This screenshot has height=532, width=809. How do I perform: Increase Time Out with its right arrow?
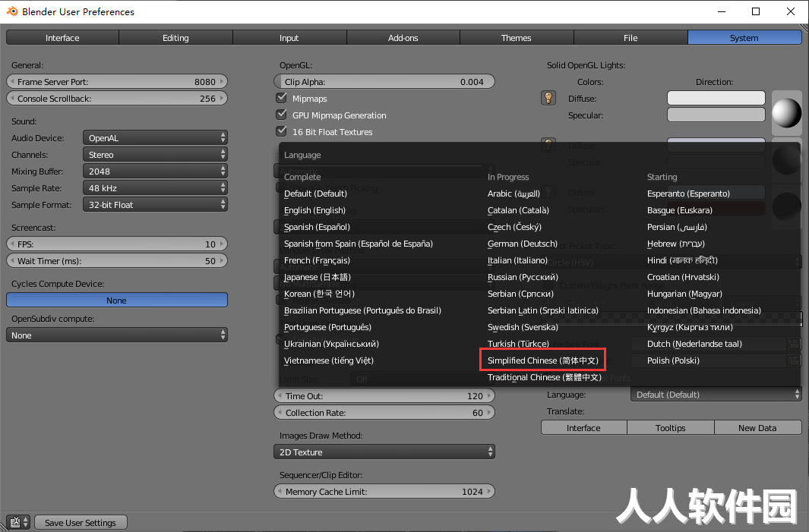pyautogui.click(x=489, y=396)
